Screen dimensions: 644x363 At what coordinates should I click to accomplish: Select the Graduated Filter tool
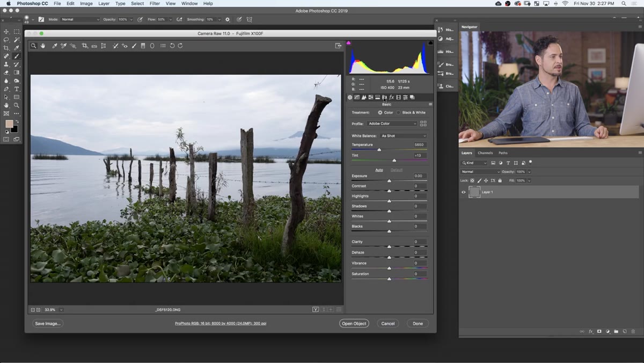click(x=143, y=46)
